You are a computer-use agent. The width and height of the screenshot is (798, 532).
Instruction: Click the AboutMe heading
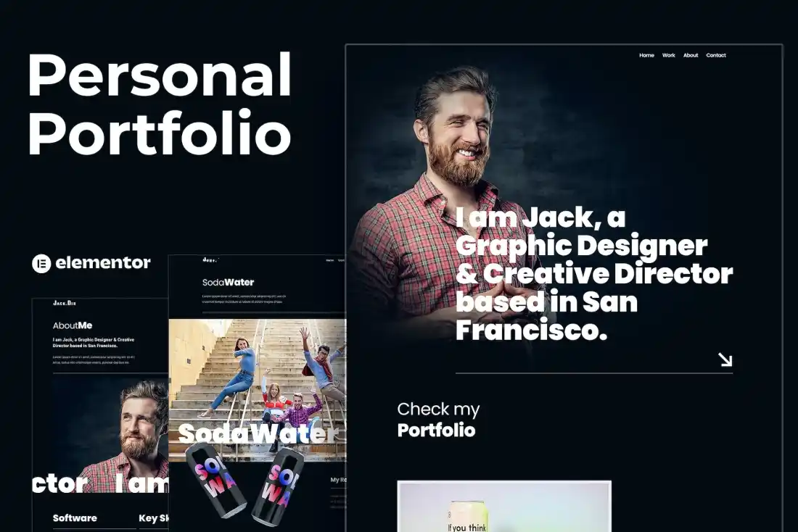(73, 325)
